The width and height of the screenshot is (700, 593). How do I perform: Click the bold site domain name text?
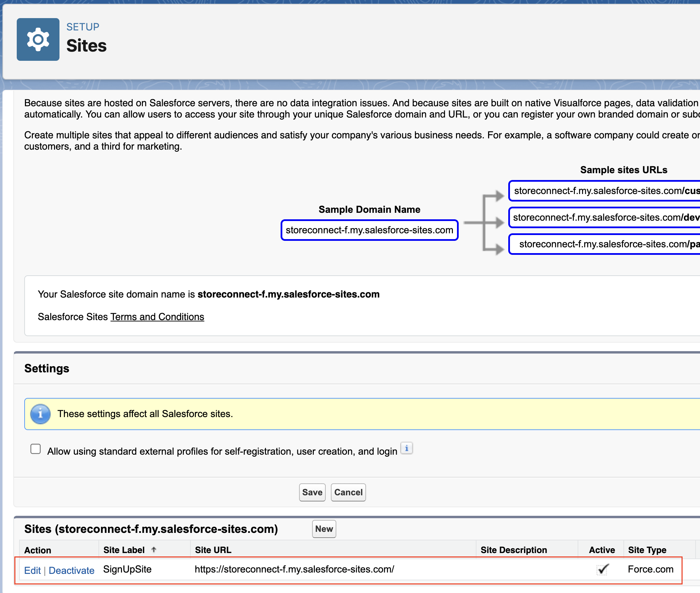[288, 294]
